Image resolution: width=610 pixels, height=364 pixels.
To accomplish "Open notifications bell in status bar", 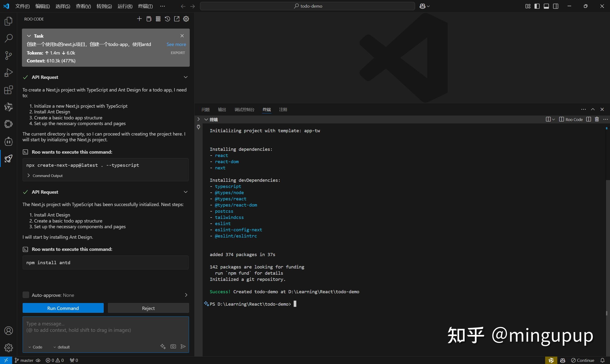I will click(602, 360).
